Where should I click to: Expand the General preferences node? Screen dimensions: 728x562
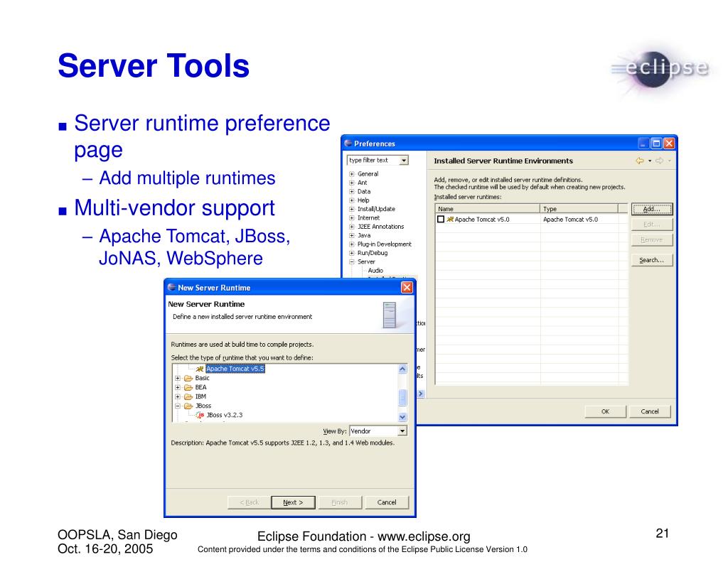tap(352, 174)
